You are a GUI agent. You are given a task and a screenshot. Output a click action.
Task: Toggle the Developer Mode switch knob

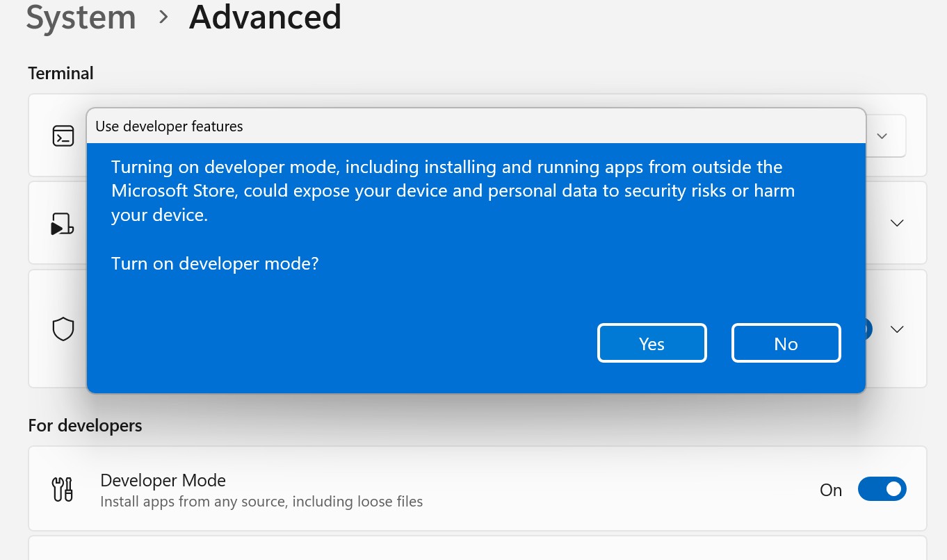[x=893, y=489]
